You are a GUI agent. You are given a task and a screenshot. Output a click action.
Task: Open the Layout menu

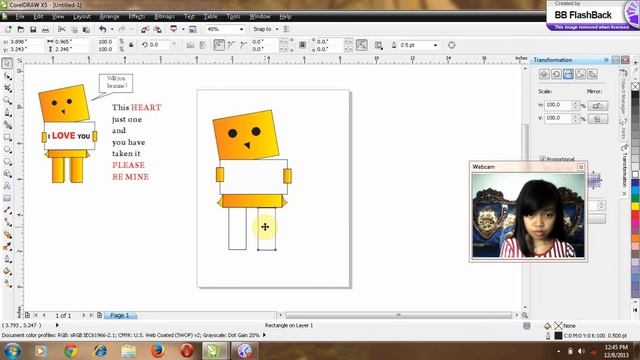[x=82, y=16]
